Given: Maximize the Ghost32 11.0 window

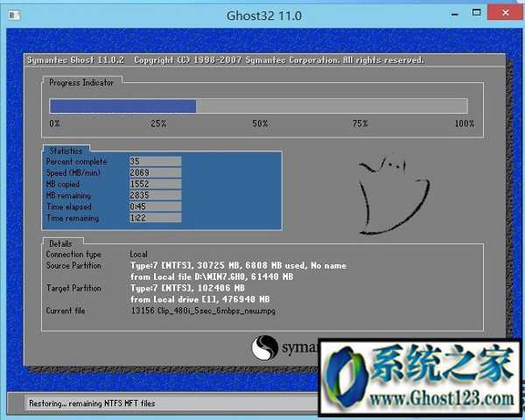Looking at the screenshot, I should [x=476, y=13].
